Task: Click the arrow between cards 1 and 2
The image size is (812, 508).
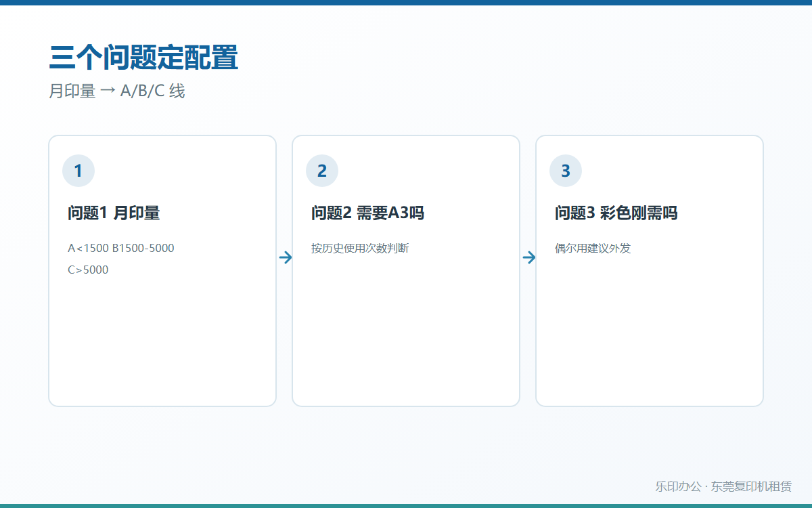Action: 286,257
